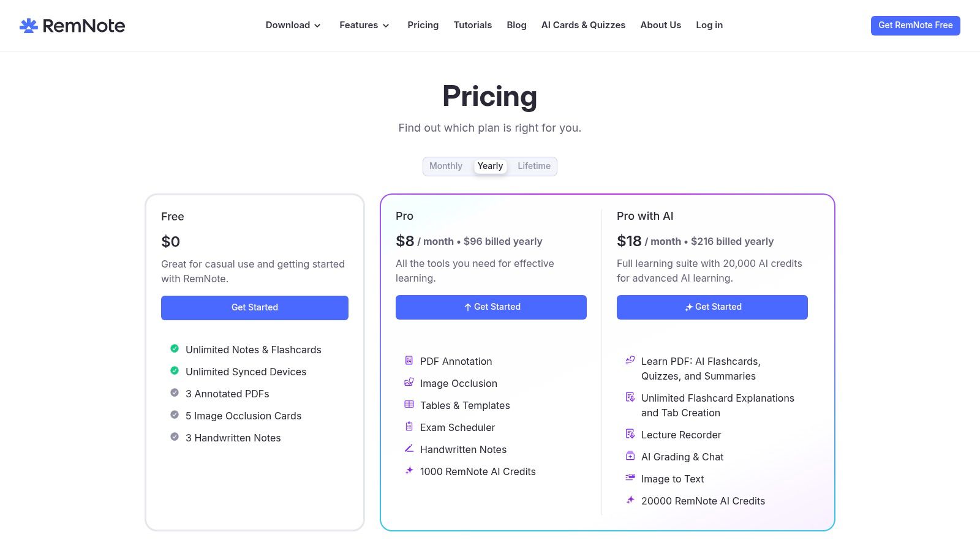Open the Features dropdown menu
The image size is (980, 551).
pyautogui.click(x=364, y=25)
